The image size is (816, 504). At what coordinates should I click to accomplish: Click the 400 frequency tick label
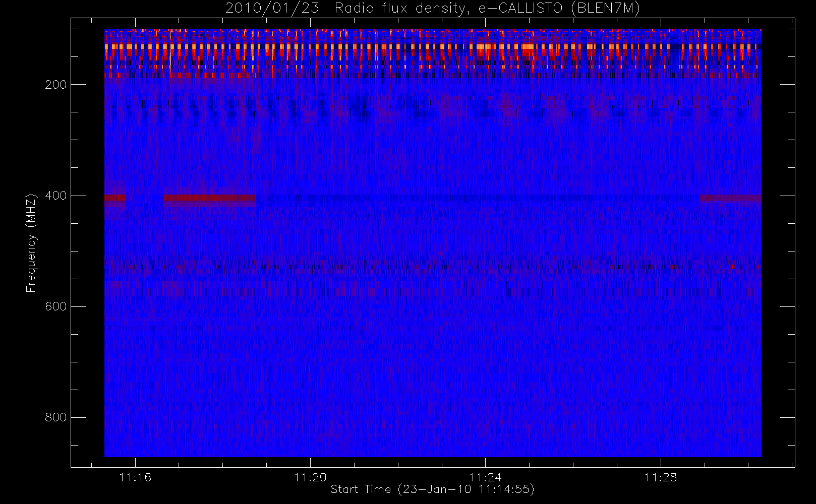tap(56, 196)
